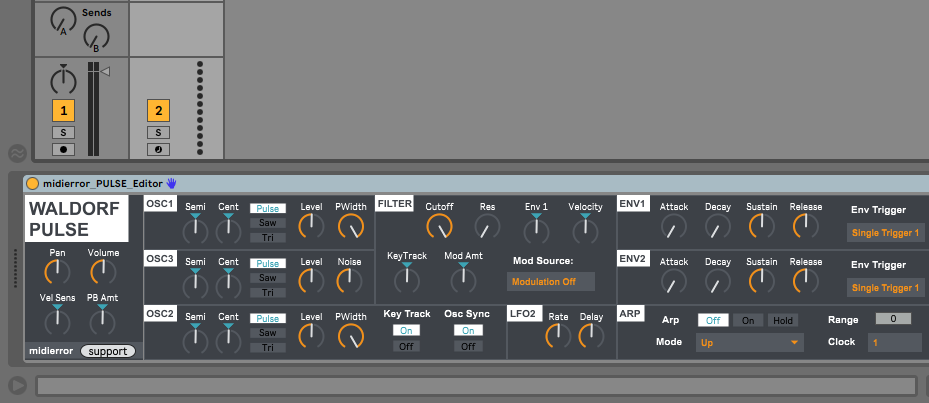Turn Key Track Off
Screen dimensions: 929x403
[406, 346]
